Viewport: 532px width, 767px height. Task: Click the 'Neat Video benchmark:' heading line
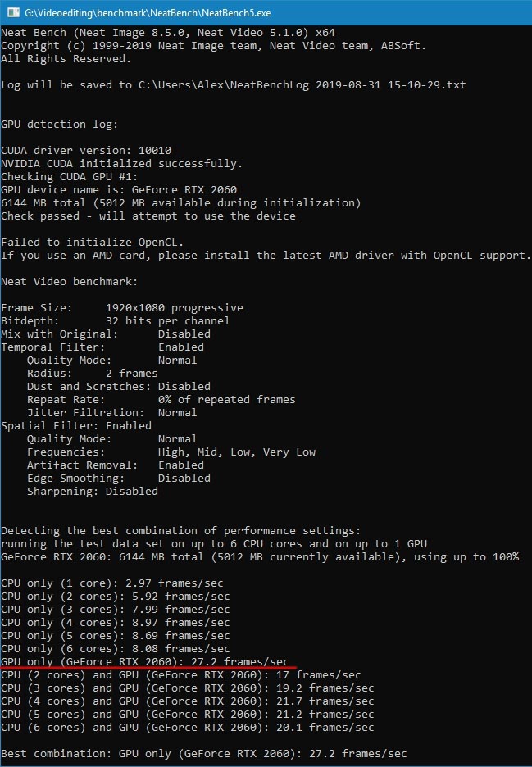[x=70, y=282]
